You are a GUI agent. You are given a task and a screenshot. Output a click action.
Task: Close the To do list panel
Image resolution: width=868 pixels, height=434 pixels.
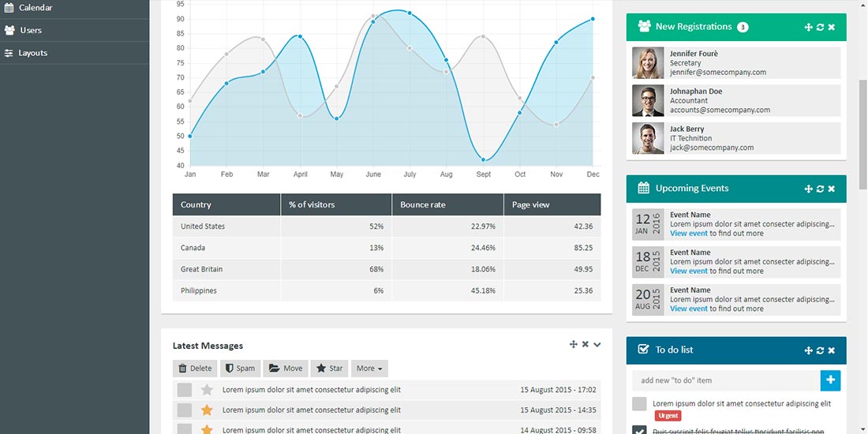pos(832,350)
